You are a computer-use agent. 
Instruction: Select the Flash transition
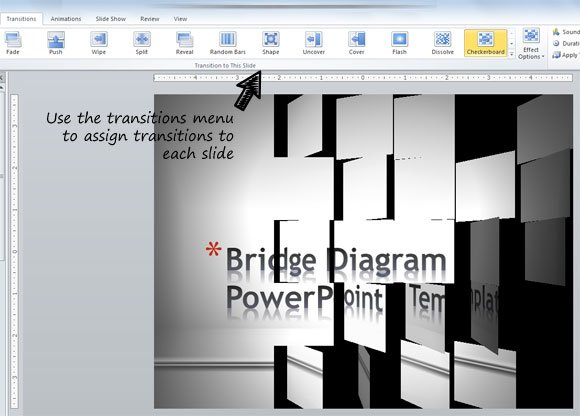[x=399, y=43]
